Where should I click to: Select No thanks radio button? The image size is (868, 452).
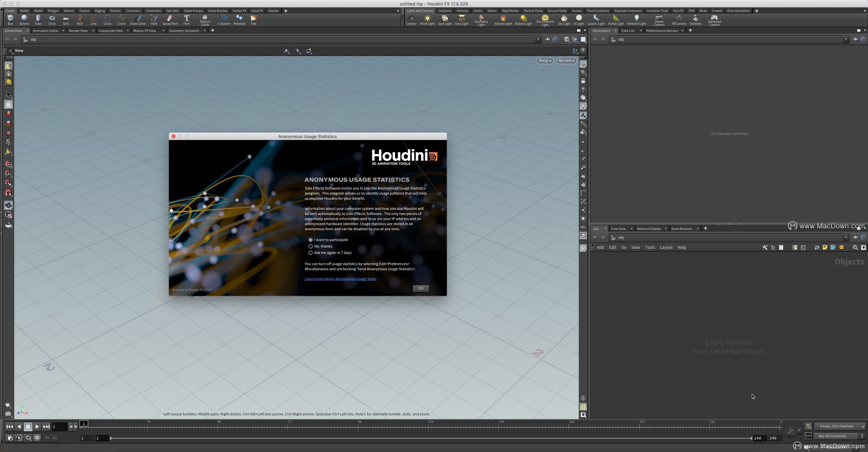tap(310, 246)
